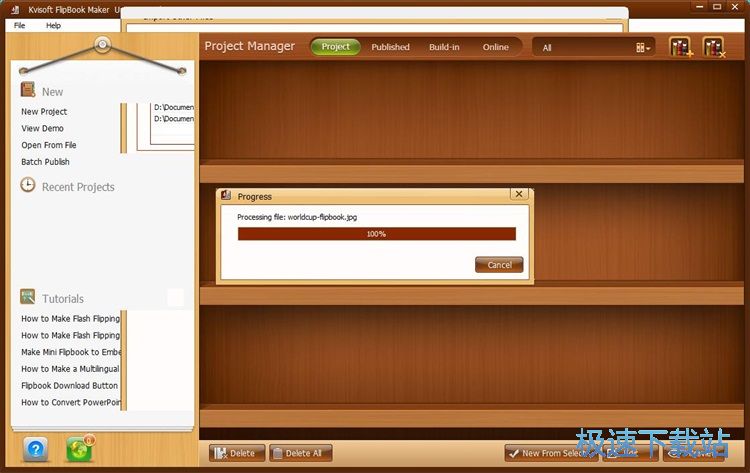Click the blue question mark help icon
The width and height of the screenshot is (750, 473).
coord(35,449)
